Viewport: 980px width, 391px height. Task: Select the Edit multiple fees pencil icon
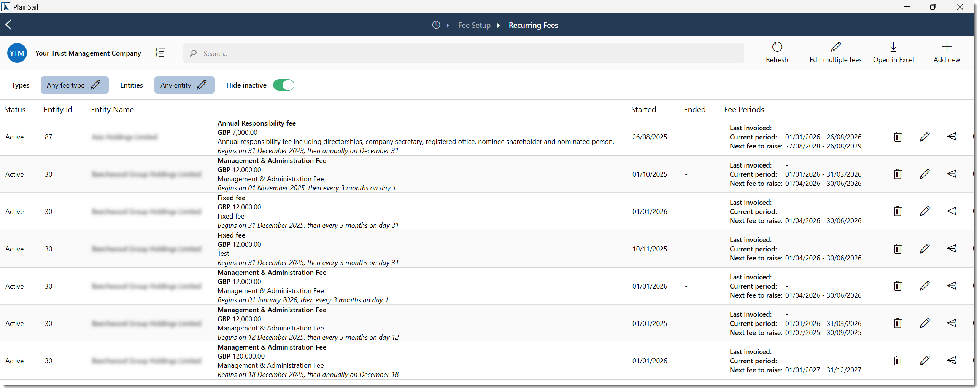coord(835,47)
